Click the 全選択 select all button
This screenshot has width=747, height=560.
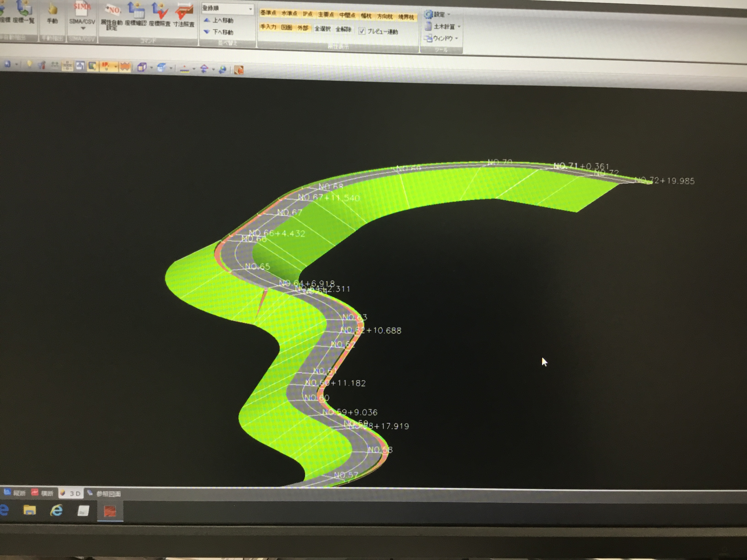coord(322,29)
